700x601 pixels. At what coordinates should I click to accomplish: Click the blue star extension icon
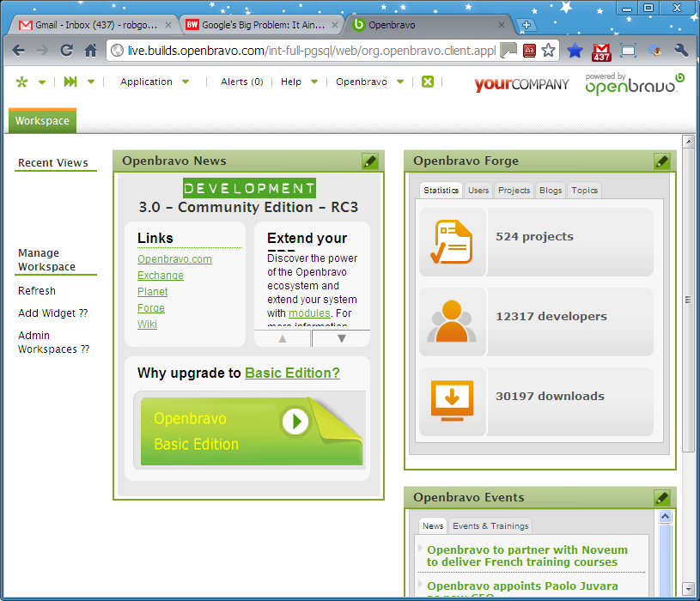pyautogui.click(x=575, y=51)
